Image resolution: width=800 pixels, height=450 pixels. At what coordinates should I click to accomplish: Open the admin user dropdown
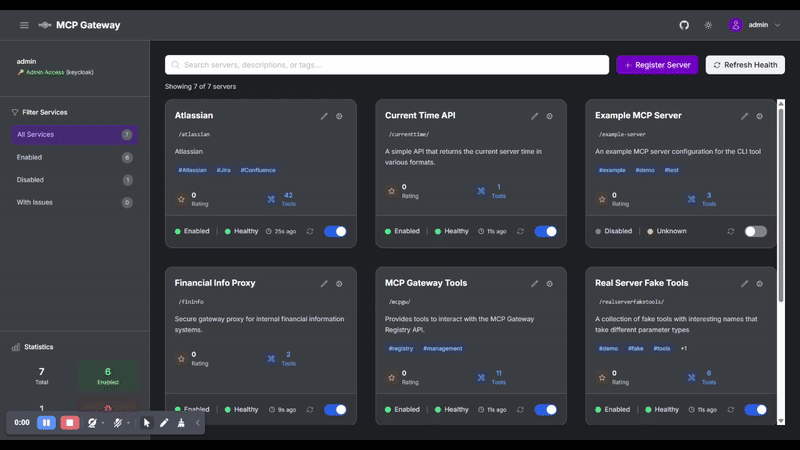tap(755, 25)
